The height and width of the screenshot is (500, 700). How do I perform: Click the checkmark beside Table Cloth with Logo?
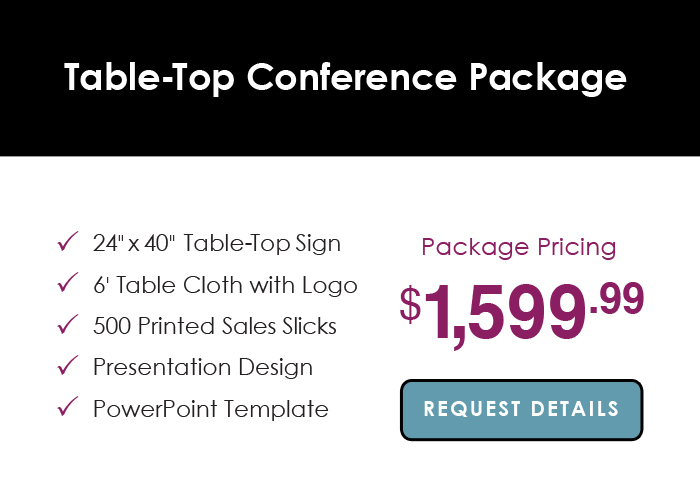69,284
